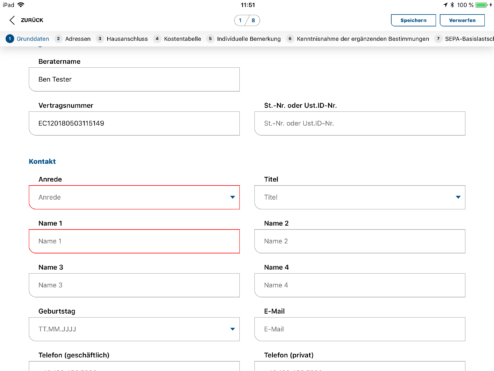This screenshot has height=371, width=494.
Task: Click the ZURÜCK label
Action: pyautogui.click(x=32, y=20)
